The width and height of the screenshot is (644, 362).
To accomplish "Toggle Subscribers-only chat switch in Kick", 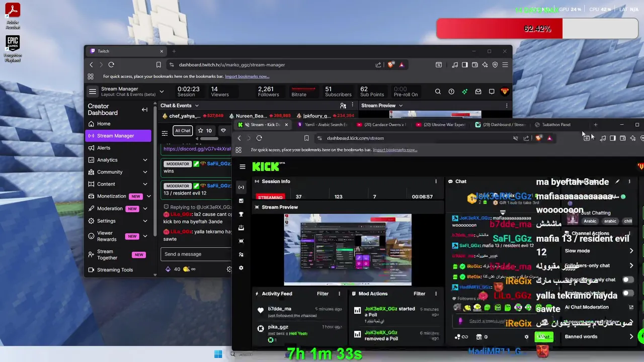I will click(627, 280).
